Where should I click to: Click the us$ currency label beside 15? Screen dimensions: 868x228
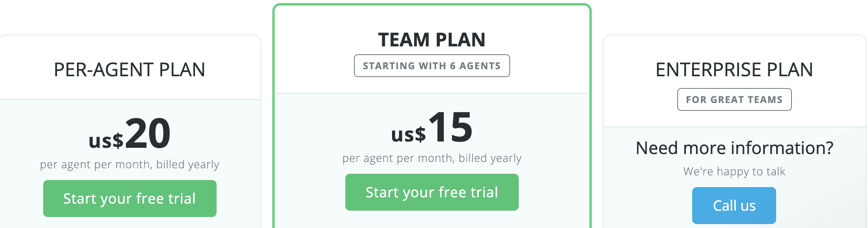(x=408, y=134)
